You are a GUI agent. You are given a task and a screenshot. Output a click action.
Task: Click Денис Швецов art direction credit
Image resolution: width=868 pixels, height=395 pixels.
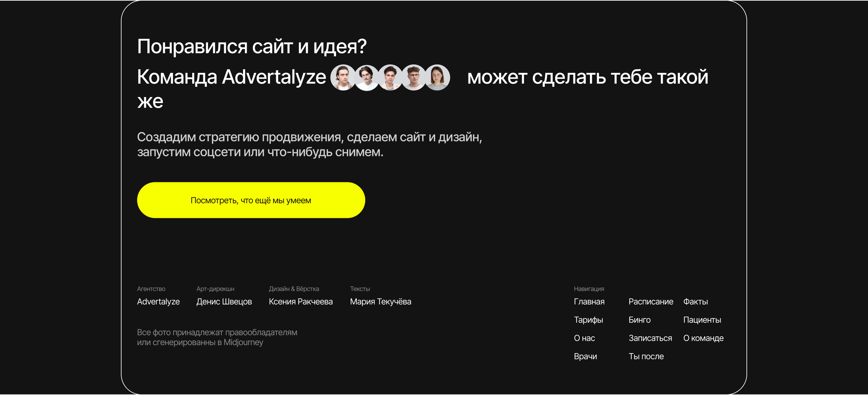click(224, 302)
